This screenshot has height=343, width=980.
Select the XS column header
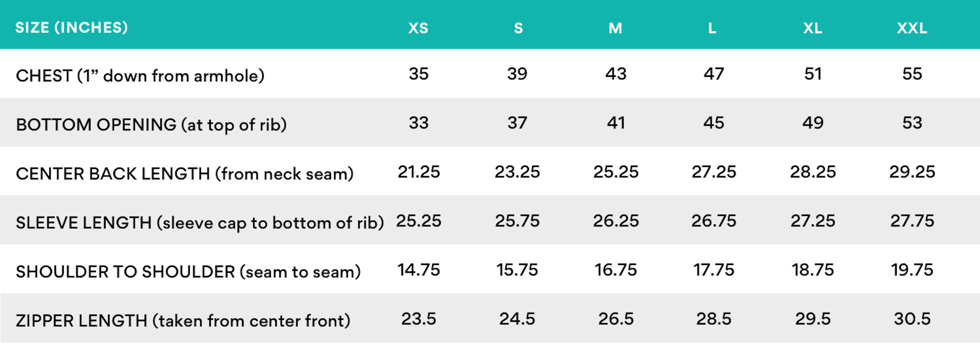(418, 28)
